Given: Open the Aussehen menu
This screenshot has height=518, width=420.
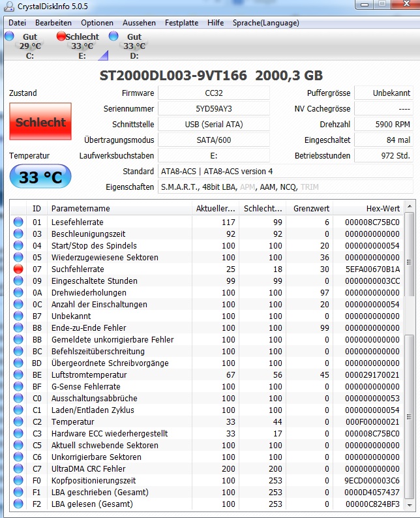Looking at the screenshot, I should coord(139,23).
